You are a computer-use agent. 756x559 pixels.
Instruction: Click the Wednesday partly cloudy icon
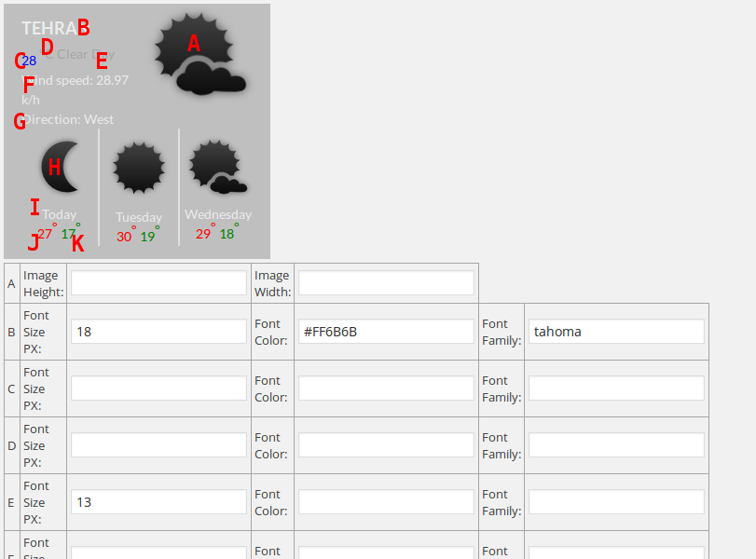pyautogui.click(x=218, y=167)
